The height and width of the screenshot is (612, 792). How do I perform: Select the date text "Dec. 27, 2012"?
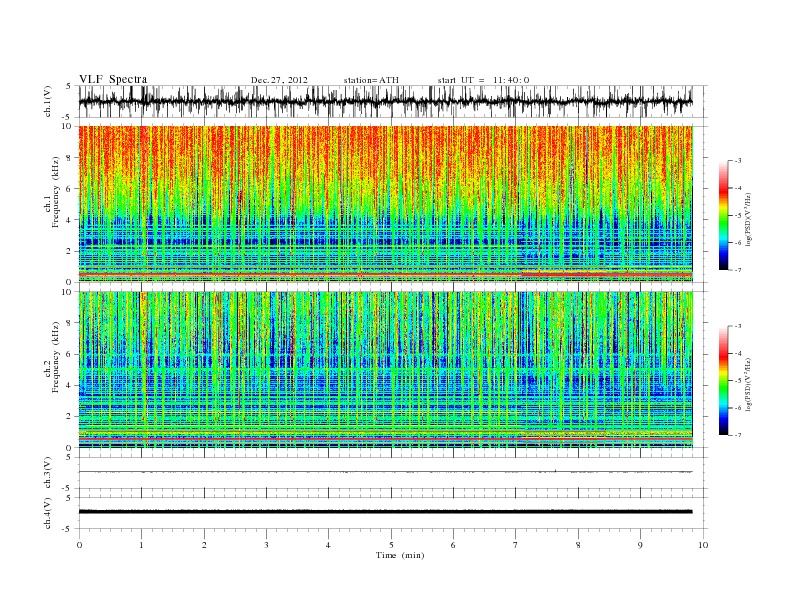point(279,80)
